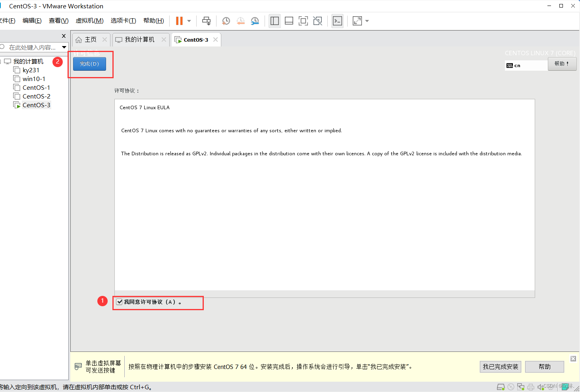Screen dimensions: 580x392
Task: Open the 虚拟机(M) menu
Action: pyautogui.click(x=90, y=21)
